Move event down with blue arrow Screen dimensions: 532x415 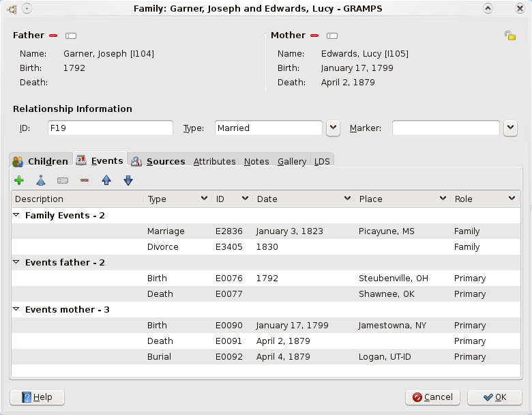coord(128,180)
